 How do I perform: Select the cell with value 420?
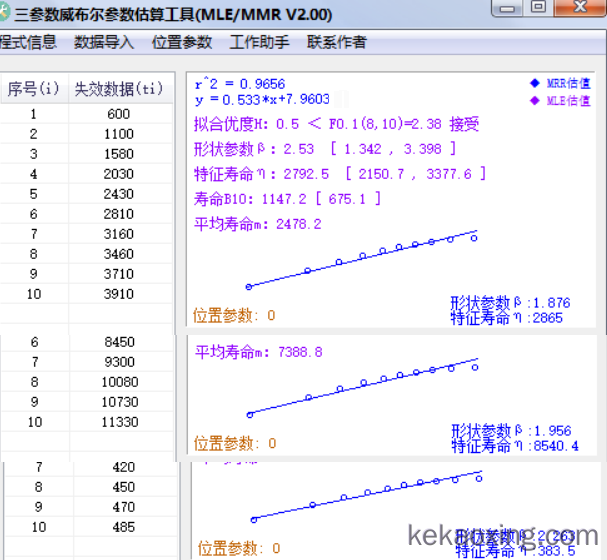[124, 467]
